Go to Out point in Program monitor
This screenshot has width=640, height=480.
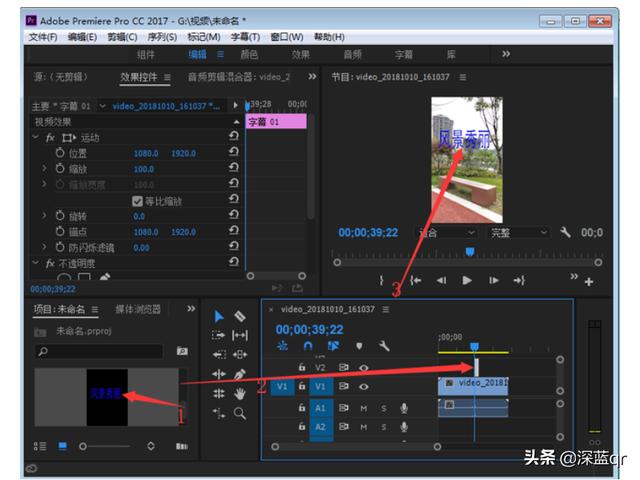519,280
